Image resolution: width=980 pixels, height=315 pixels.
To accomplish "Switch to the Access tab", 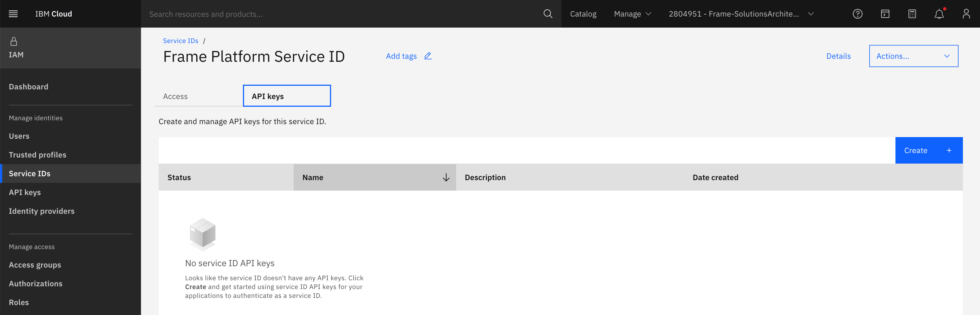I will pyautogui.click(x=175, y=96).
